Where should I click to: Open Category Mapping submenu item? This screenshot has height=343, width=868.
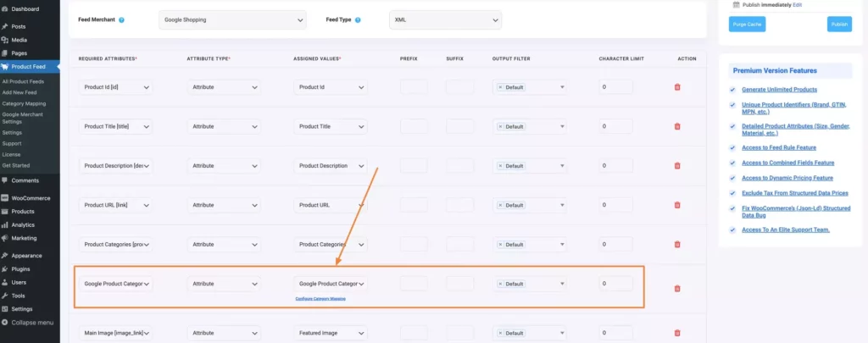(24, 103)
